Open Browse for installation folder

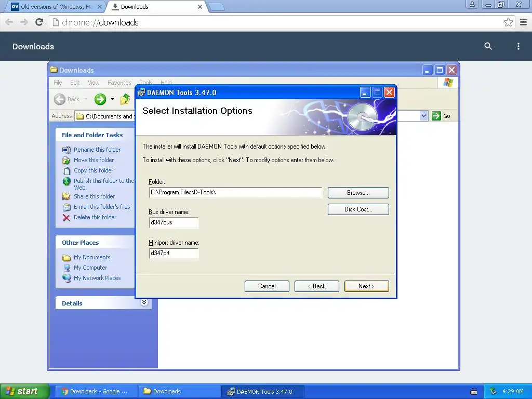pos(358,193)
